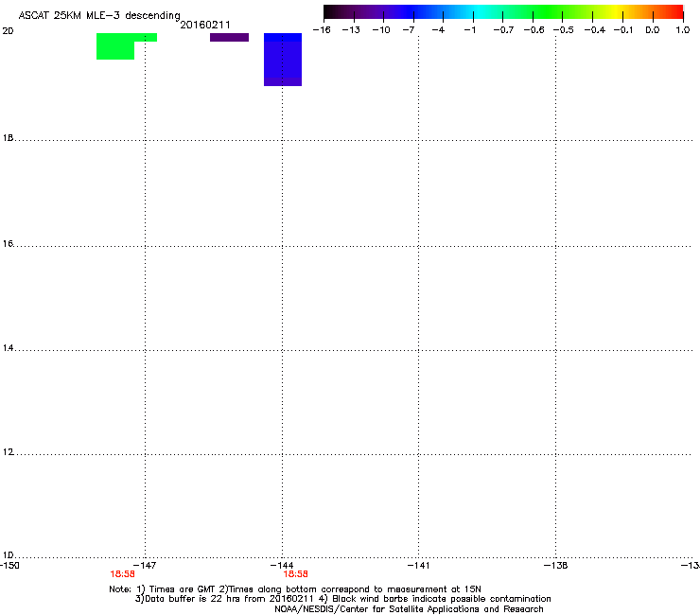Click the latitude 20 axis label
The image size is (700, 615).
point(8,31)
